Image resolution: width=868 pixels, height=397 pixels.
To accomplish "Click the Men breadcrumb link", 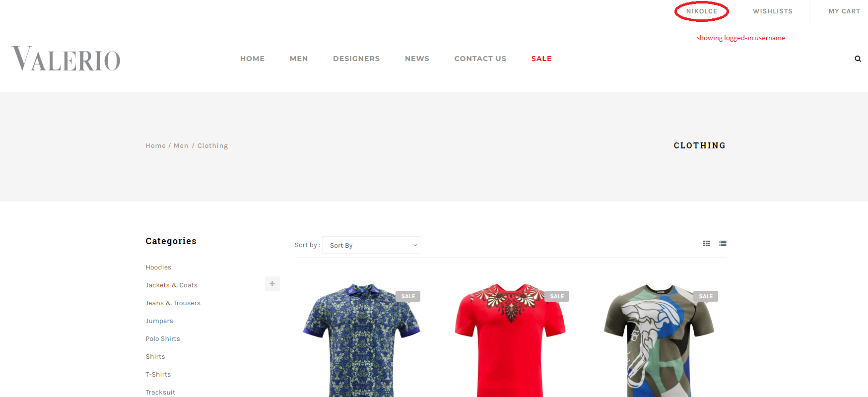I will pyautogui.click(x=181, y=146).
